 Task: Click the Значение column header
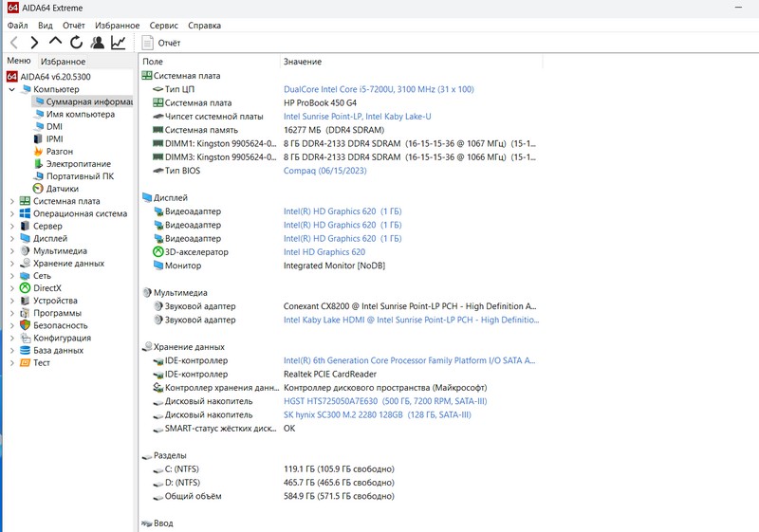[302, 62]
